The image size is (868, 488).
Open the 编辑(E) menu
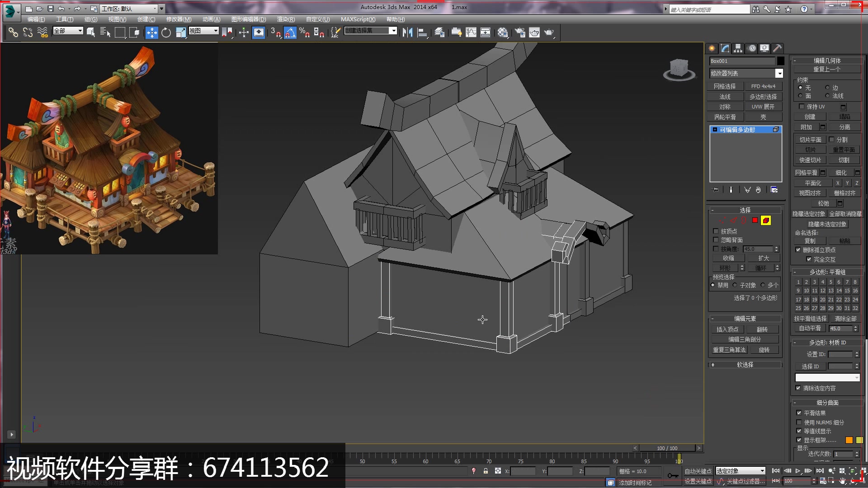point(36,19)
